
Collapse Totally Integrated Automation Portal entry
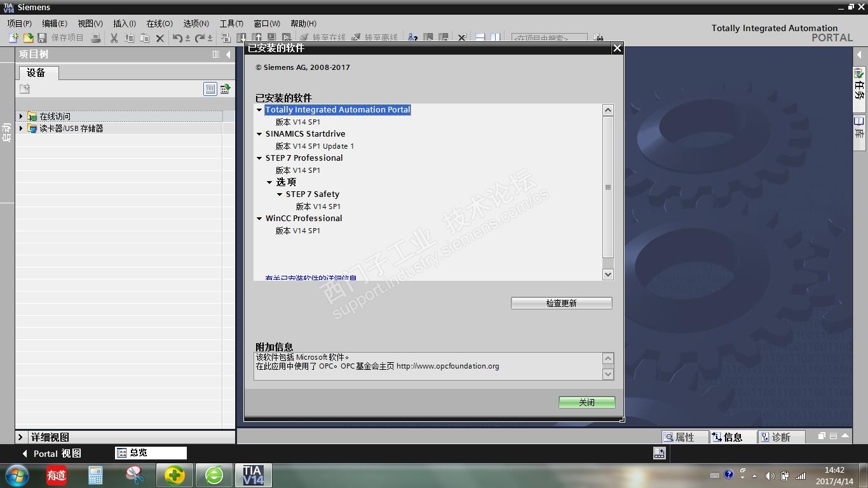(259, 110)
